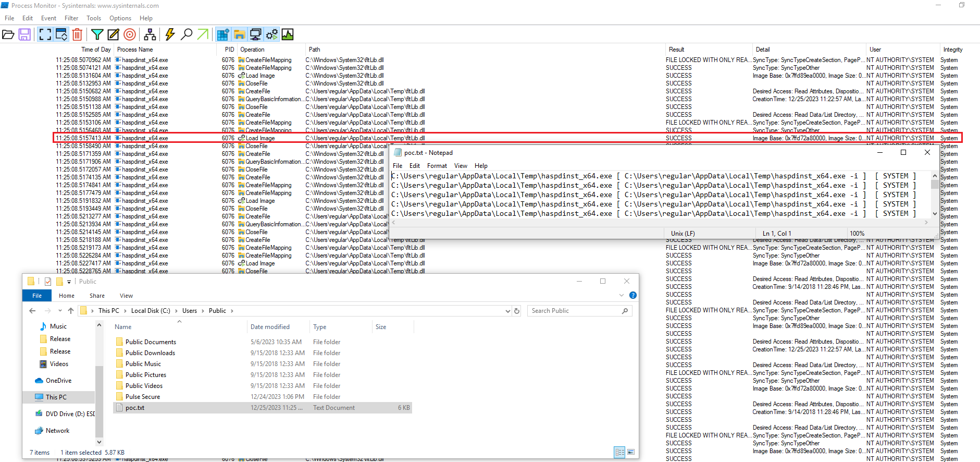Screen dimensions: 980x462
Task: Toggle the Capture events button
Action: tap(45, 34)
